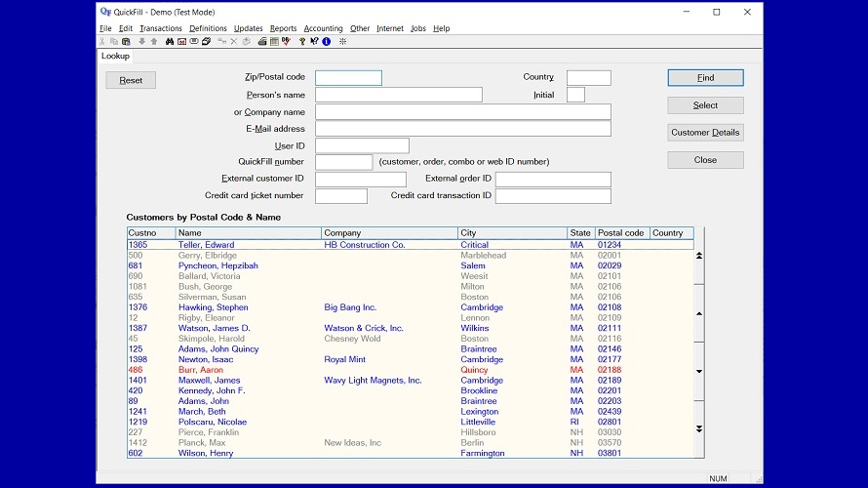The image size is (868, 488).
Task: Focus the E-Mail address field
Action: [463, 129]
